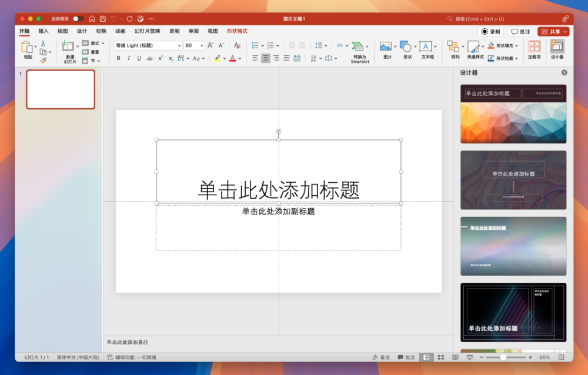Open the Transitions (切换) tab
The width and height of the screenshot is (588, 375).
pyautogui.click(x=101, y=31)
